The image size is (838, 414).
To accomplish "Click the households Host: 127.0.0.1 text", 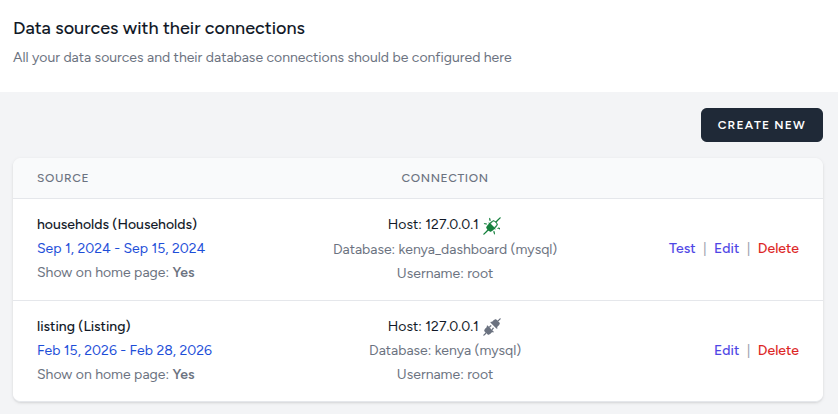I will 433,225.
